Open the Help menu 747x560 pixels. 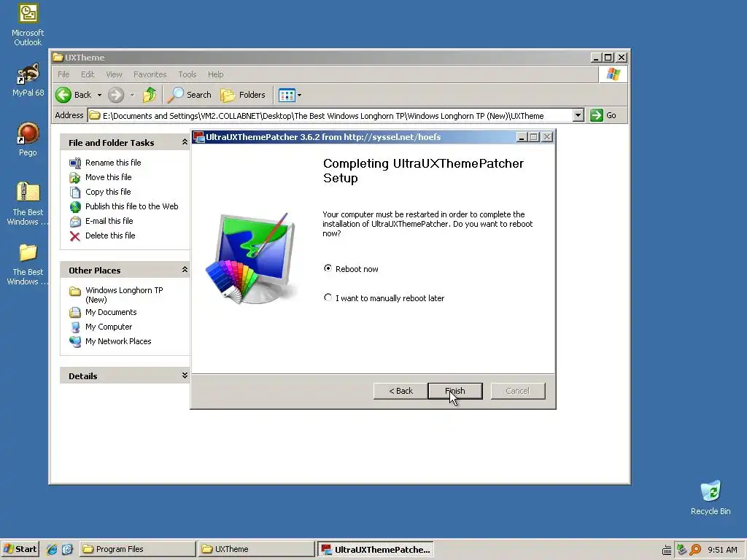(x=215, y=74)
